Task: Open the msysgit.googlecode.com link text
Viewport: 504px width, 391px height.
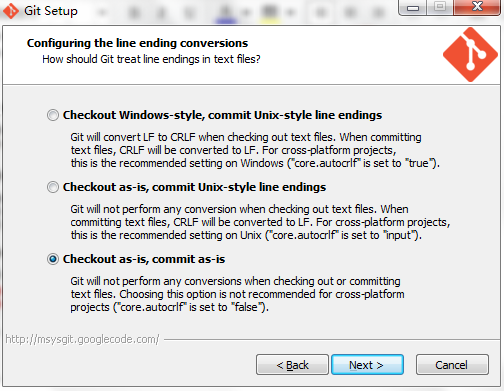Action: 82,339
